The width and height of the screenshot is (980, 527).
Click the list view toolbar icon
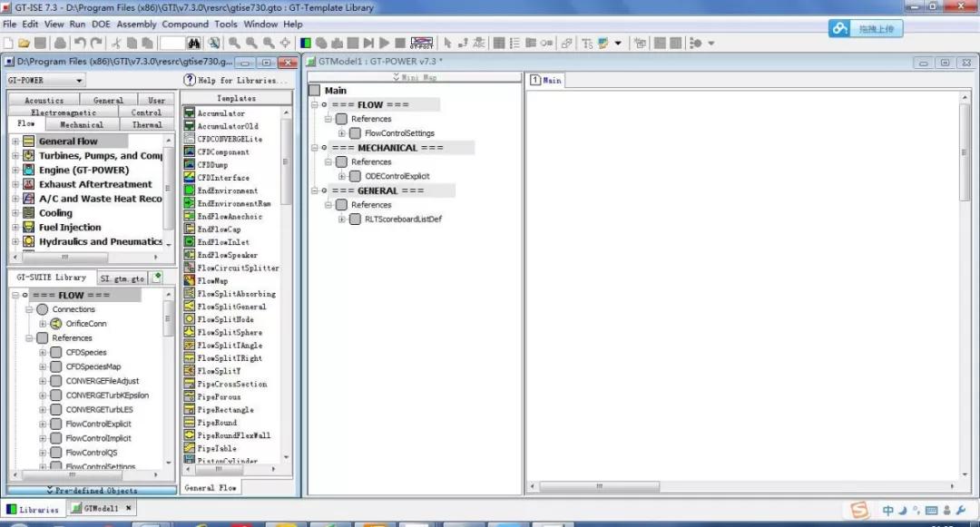click(x=514, y=43)
